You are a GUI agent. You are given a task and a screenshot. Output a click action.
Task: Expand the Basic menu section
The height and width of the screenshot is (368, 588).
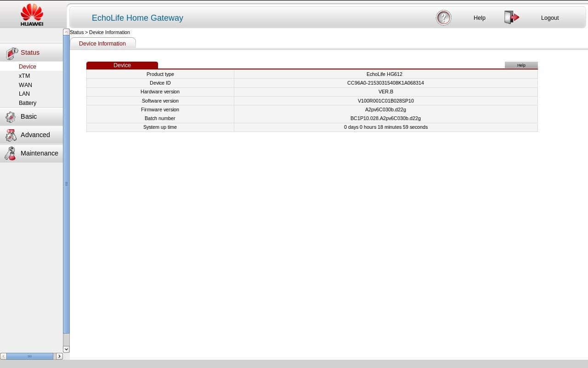[28, 116]
